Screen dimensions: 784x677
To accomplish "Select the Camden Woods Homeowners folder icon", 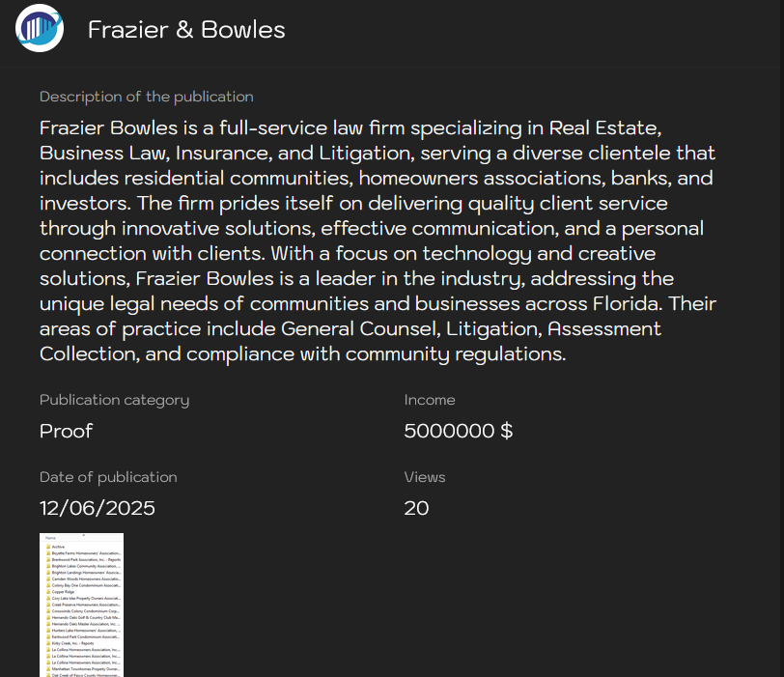I will (49, 578).
